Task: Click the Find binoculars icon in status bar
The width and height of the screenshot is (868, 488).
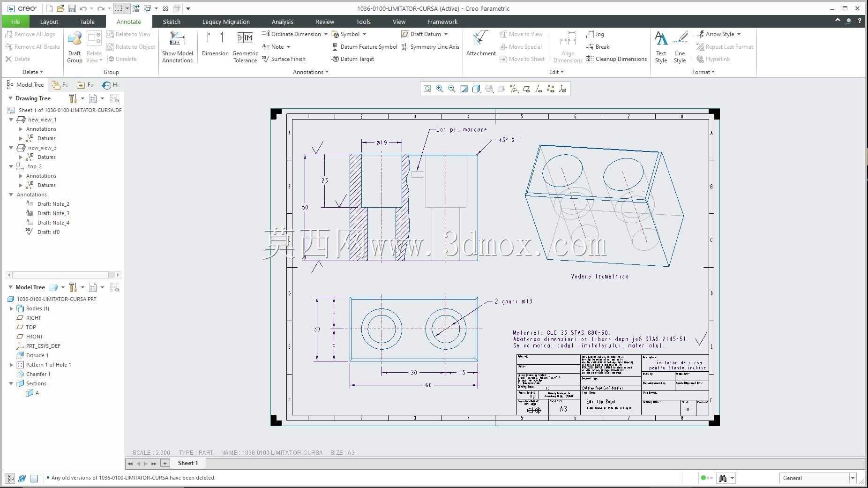Action: (723, 478)
